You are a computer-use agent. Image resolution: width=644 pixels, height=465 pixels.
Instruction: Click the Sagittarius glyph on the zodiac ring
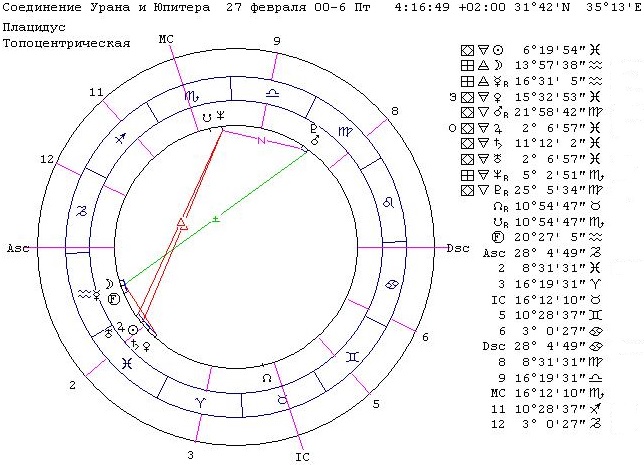coord(120,141)
